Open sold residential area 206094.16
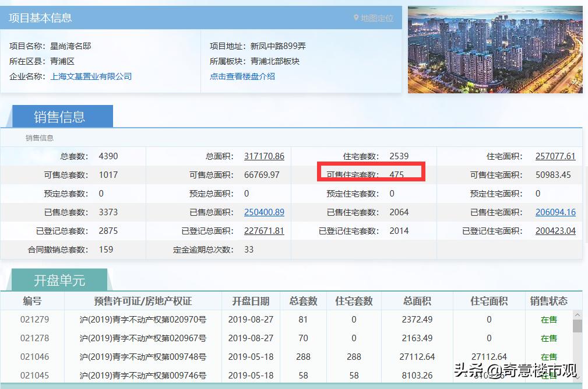Image resolution: width=588 pixels, height=389 pixels. [555, 212]
